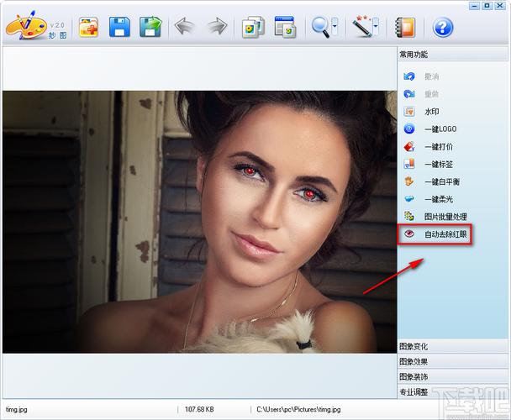Open an image file with the folder icon
This screenshot has height=420, width=511.
[x=88, y=28]
